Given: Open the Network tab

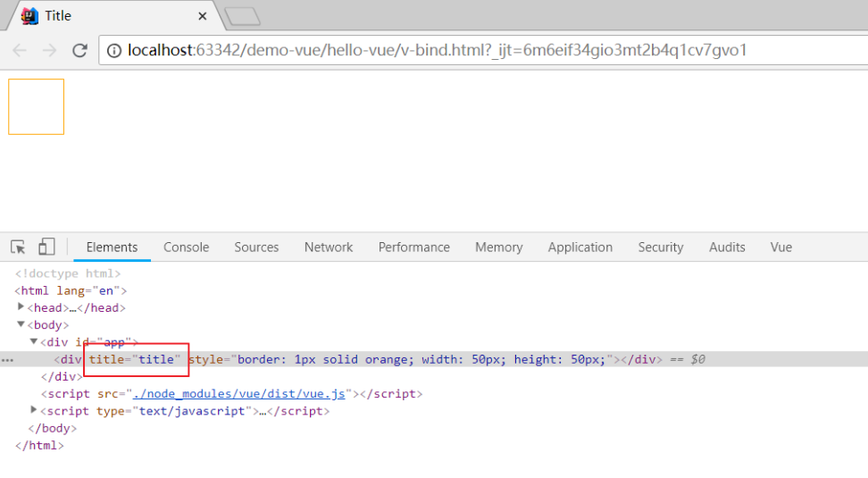Looking at the screenshot, I should click(329, 247).
